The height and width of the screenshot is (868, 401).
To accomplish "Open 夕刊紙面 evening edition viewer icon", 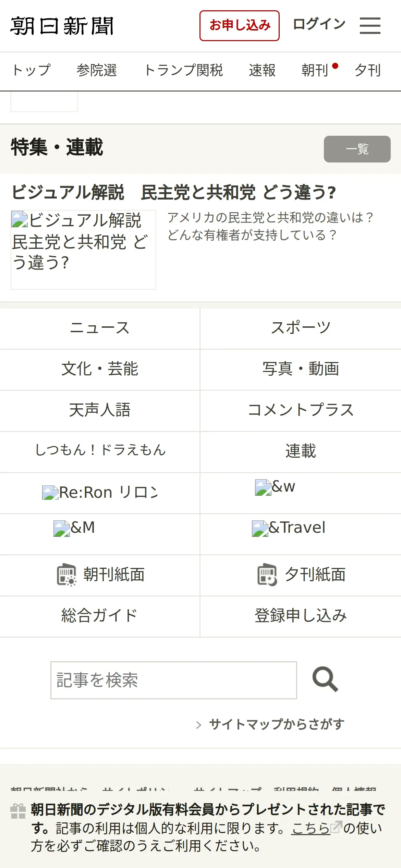I will coord(267,575).
